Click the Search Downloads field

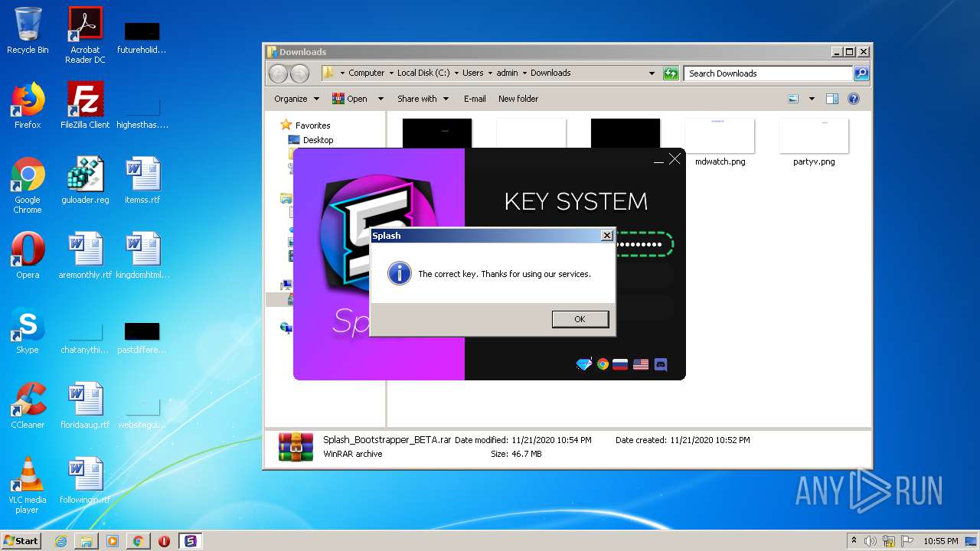(x=768, y=73)
